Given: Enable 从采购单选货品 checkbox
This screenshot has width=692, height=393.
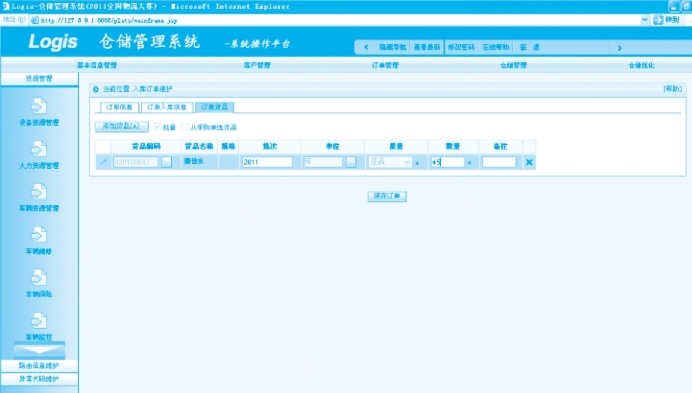Looking at the screenshot, I should 185,127.
